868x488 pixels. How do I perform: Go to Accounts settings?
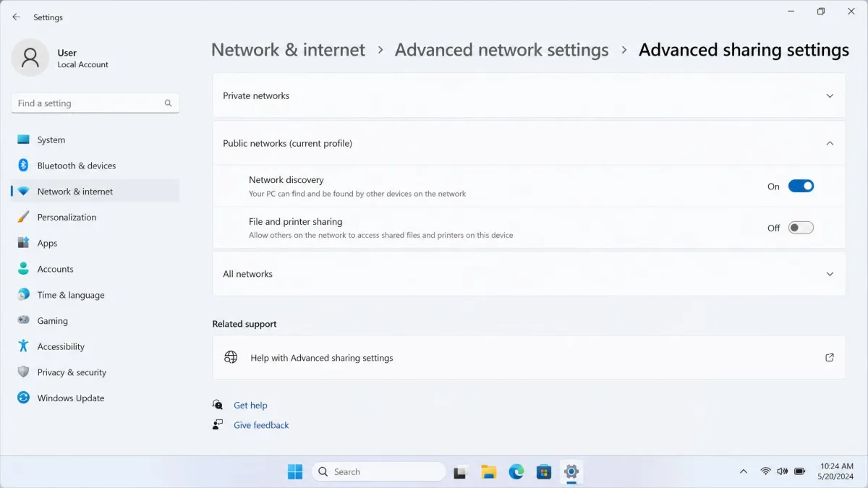pos(95,269)
